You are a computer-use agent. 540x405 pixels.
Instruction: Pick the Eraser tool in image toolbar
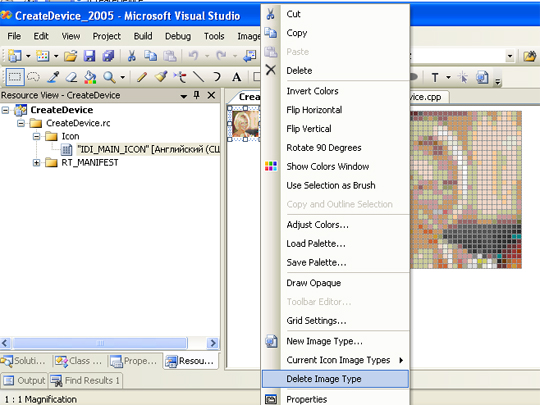pyautogui.click(x=71, y=77)
